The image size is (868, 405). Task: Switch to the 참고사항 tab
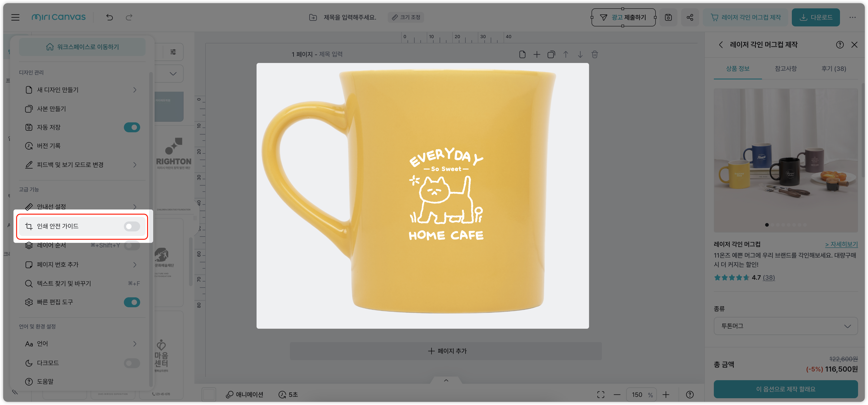785,68
